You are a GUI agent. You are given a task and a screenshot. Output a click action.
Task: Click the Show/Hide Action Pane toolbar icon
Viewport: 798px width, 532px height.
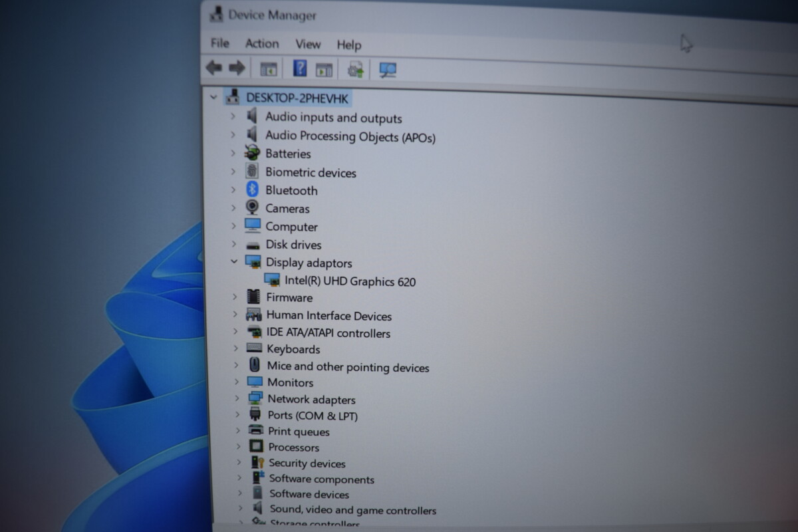pos(324,69)
